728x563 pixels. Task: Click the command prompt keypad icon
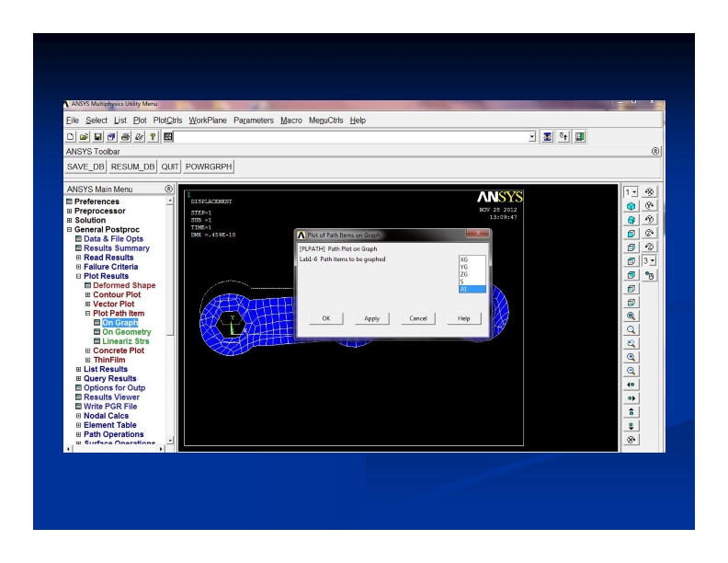tap(167, 136)
